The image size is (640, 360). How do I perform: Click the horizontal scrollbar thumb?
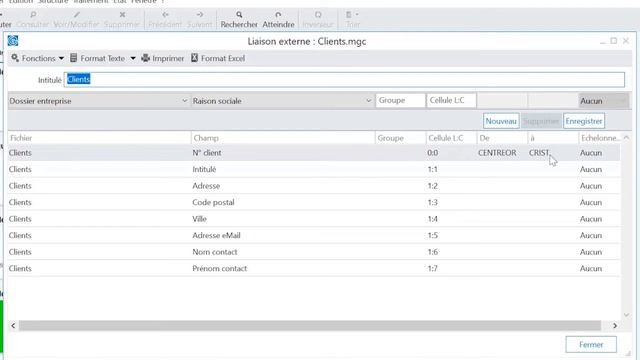tap(310, 325)
